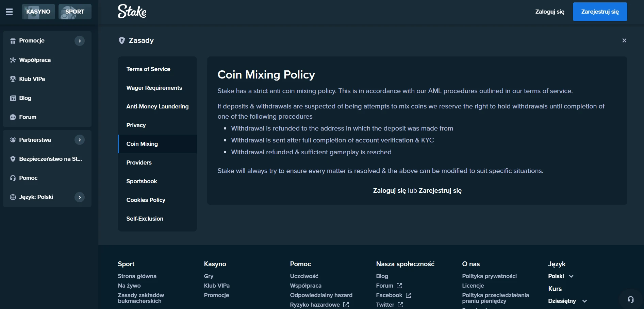The width and height of the screenshot is (644, 309).
Task: Click Zaloguj się in the top header
Action: coord(550,12)
